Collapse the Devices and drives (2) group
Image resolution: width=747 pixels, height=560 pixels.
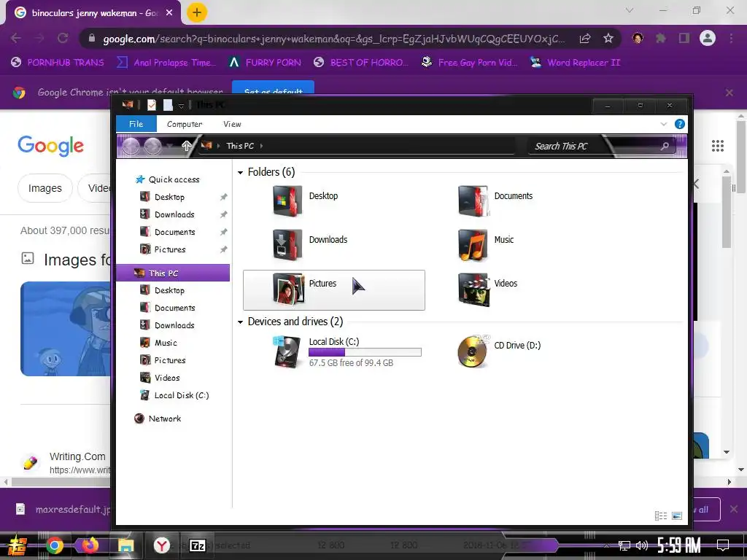click(x=240, y=322)
